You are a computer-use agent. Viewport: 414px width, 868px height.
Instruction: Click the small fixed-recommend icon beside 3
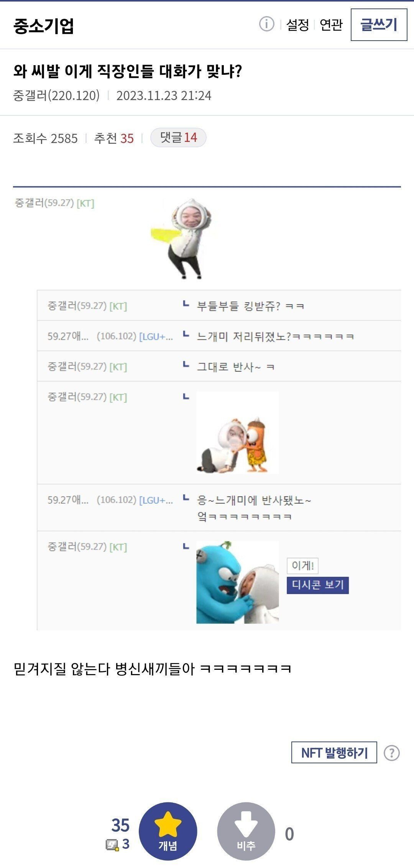pos(112,845)
